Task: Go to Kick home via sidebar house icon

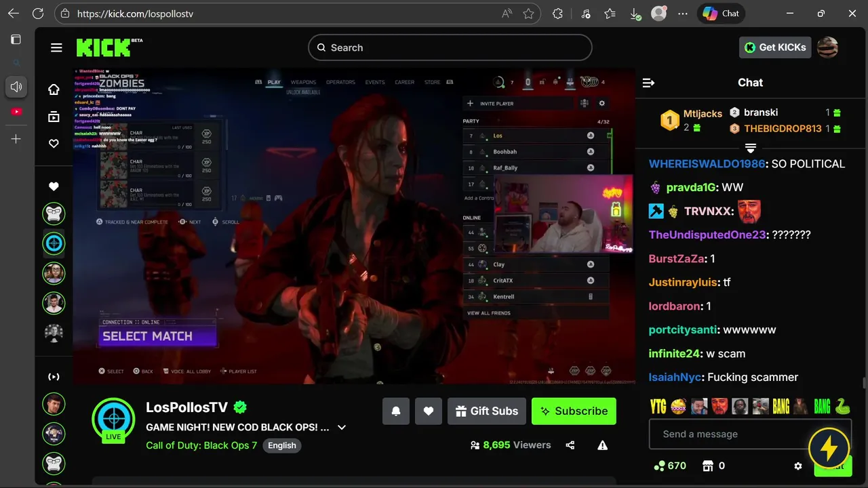Action: point(54,89)
